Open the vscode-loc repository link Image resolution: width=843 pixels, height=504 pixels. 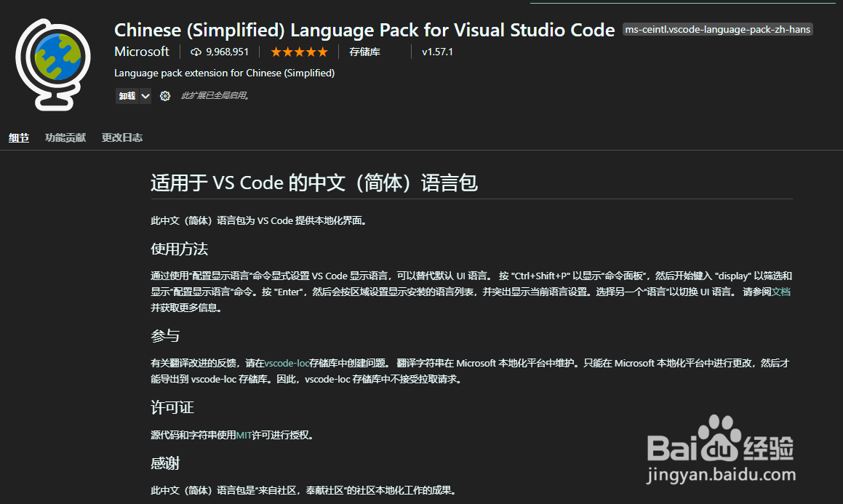point(287,363)
